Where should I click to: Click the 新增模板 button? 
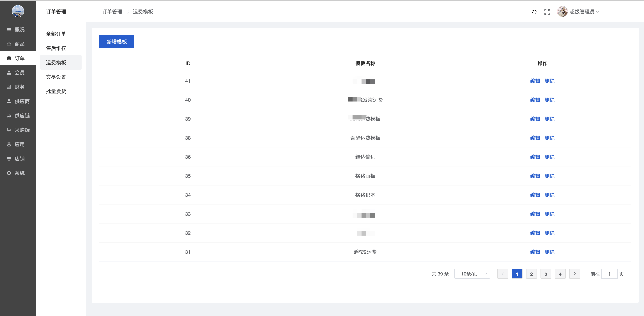[116, 42]
